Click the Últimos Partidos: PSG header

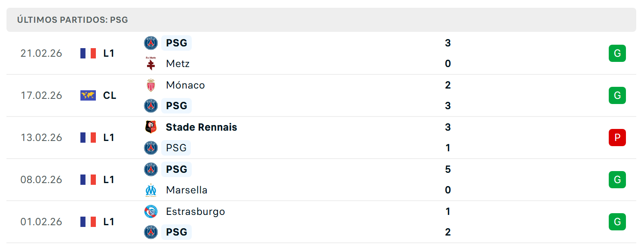pos(73,20)
